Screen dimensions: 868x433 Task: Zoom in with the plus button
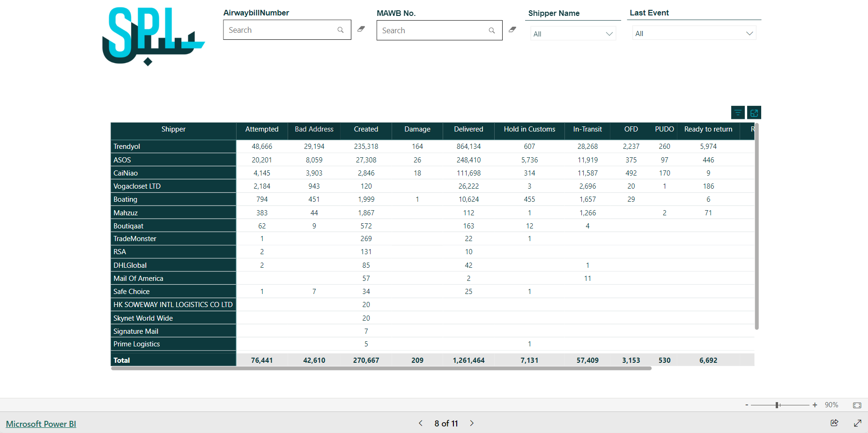pos(815,405)
